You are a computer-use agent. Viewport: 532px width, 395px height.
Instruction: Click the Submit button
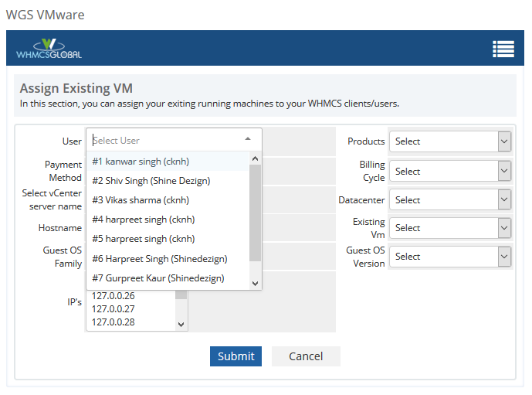[x=236, y=356]
